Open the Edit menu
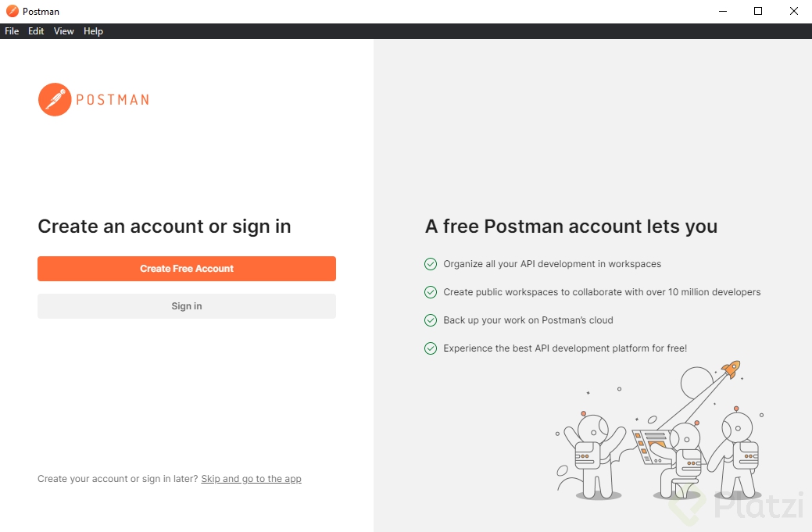Screen dimensions: 812x532 point(36,31)
